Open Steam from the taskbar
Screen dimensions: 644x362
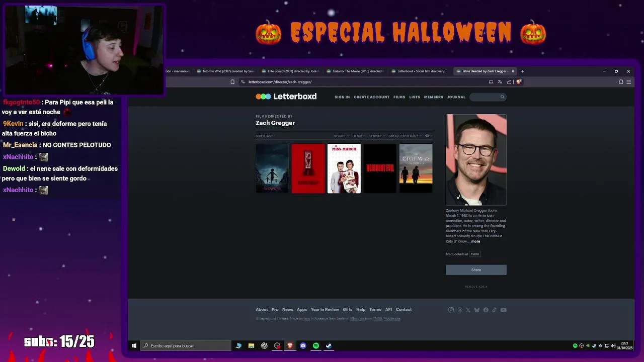point(329,346)
